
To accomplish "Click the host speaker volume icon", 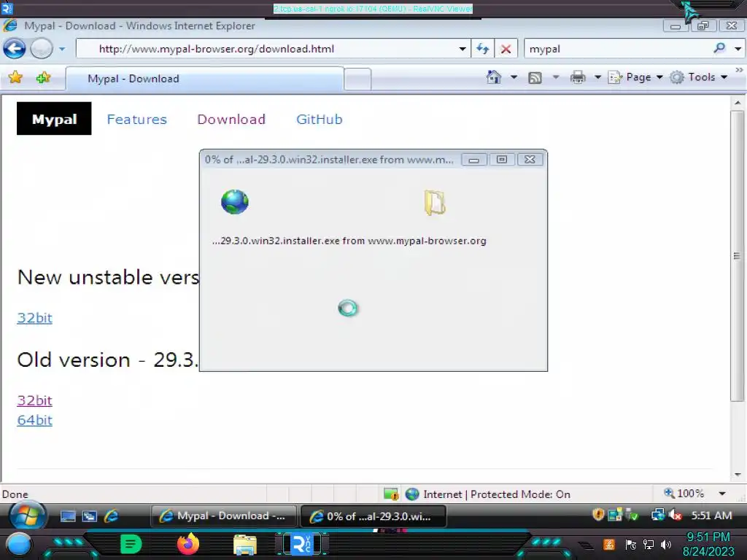I will coord(666,544).
